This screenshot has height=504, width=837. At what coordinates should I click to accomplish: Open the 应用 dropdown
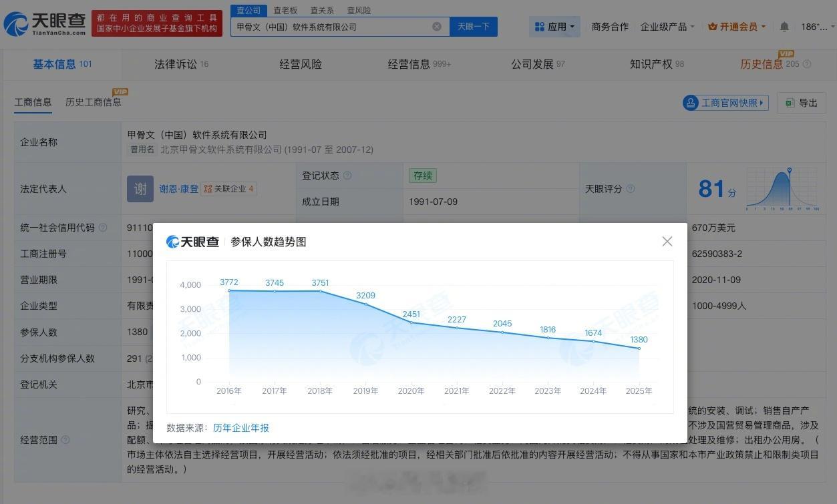(554, 27)
